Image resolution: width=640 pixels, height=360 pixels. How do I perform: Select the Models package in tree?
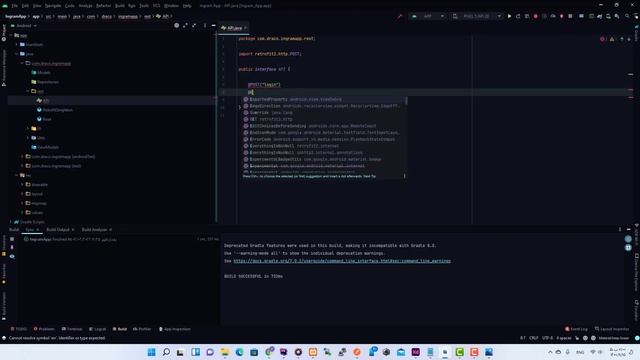click(x=41, y=73)
